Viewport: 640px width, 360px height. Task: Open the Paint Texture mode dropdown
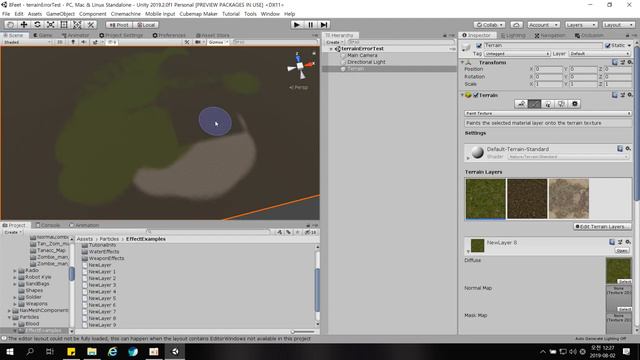click(x=548, y=113)
